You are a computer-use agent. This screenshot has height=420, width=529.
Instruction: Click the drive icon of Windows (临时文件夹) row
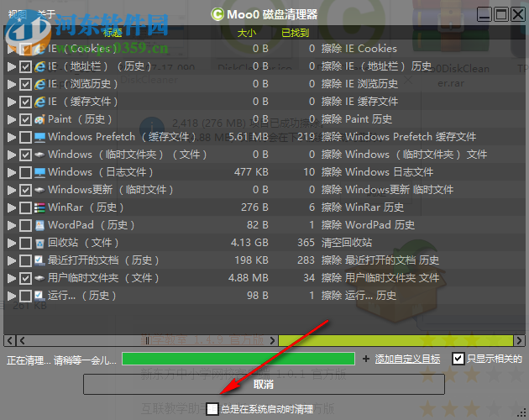click(39, 155)
